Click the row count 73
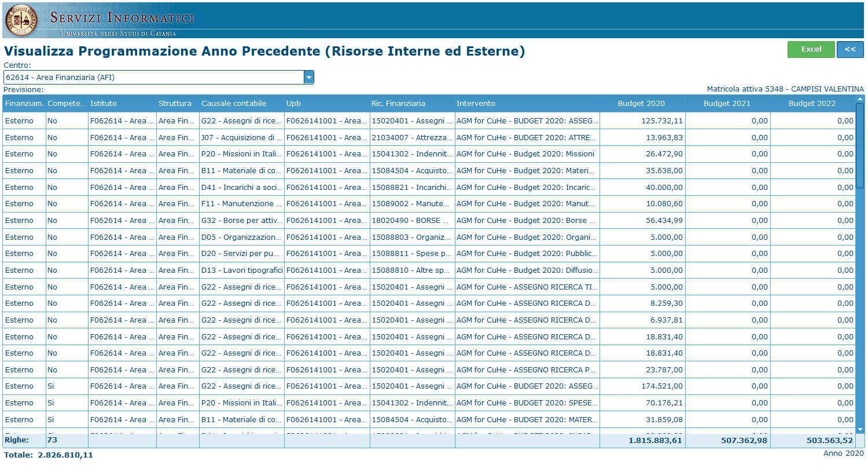 52,440
